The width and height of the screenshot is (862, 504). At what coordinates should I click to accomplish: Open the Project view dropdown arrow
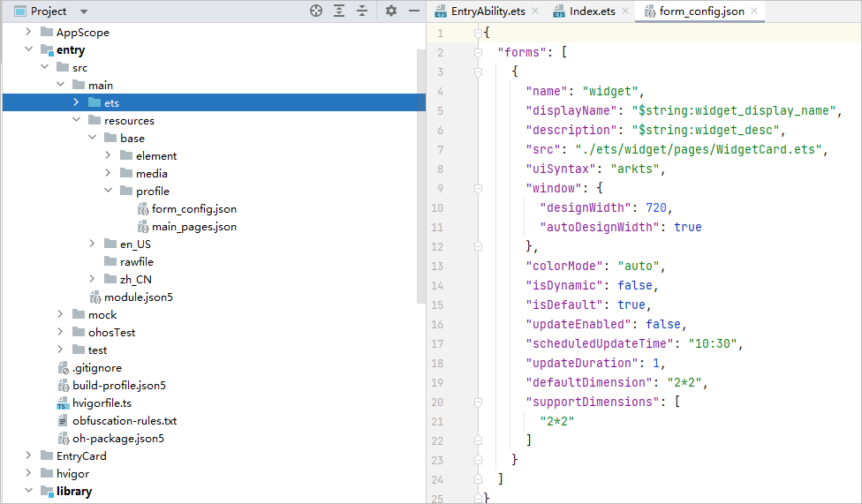click(x=84, y=11)
